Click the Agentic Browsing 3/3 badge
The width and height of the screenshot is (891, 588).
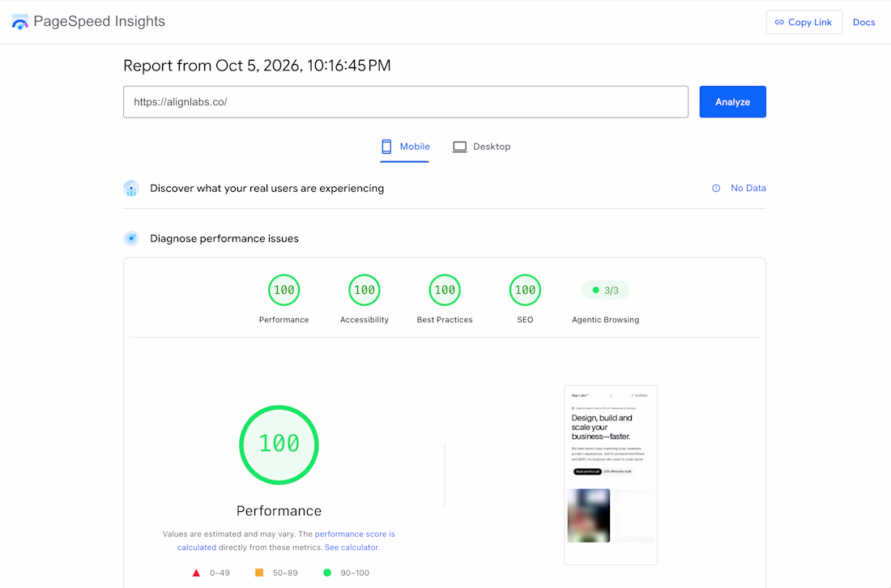click(x=605, y=290)
